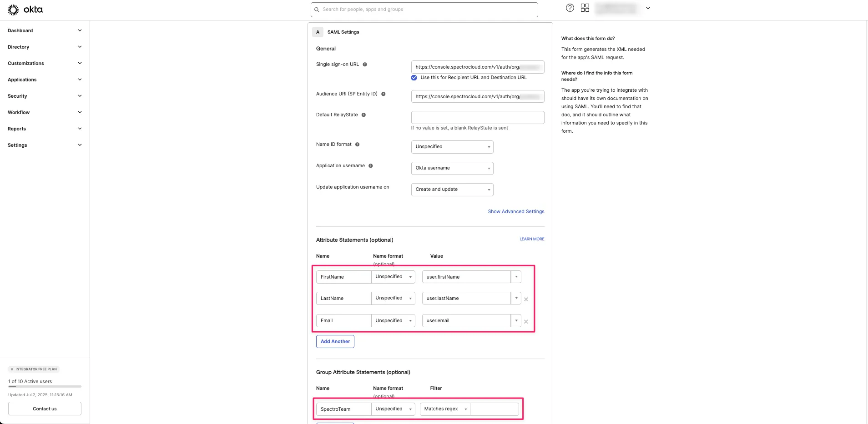Click the Okta logo
868x424 pixels.
25,9
